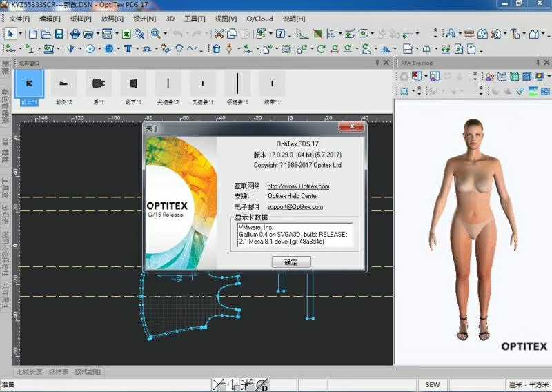Click the SEW indicator in status bar
Viewport: 552px width, 392px height.
click(433, 385)
